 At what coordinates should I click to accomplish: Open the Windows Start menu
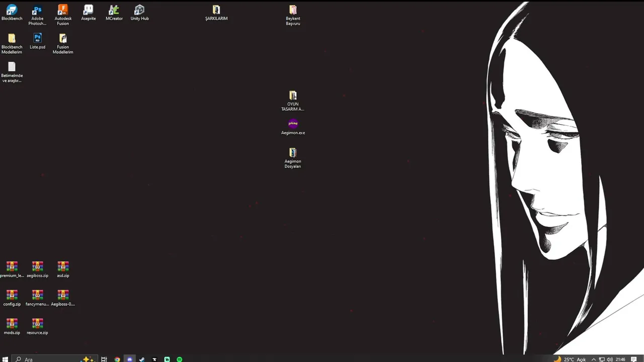pyautogui.click(x=6, y=359)
